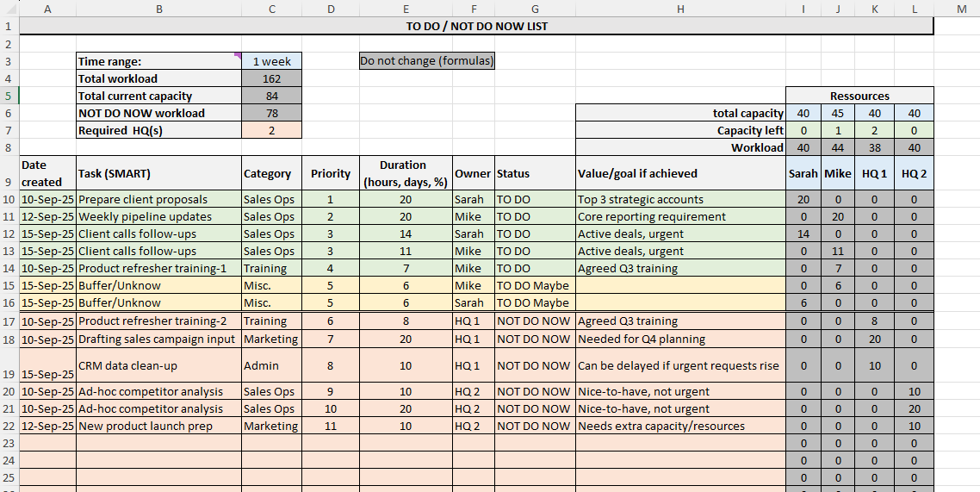
Task: Click the "Priority" column heading cell
Action: point(331,173)
